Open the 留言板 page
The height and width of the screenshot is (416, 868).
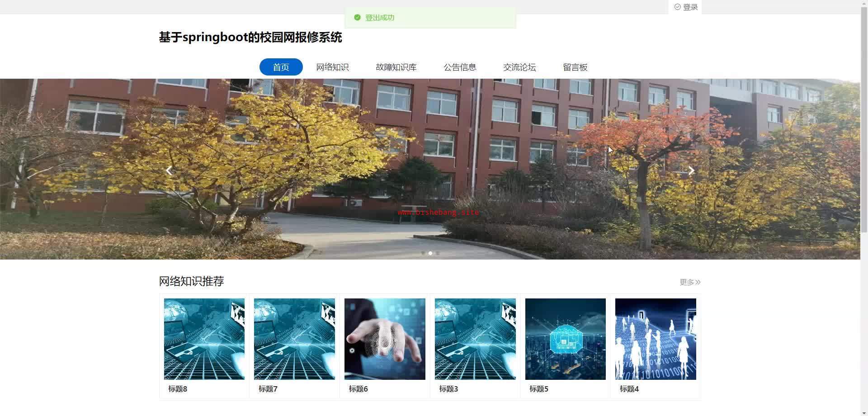pyautogui.click(x=575, y=67)
